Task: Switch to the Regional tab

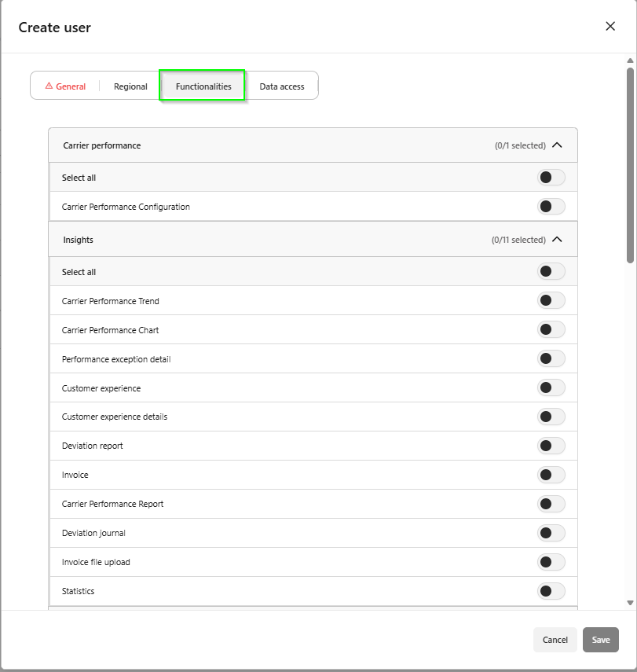Action: coord(130,86)
